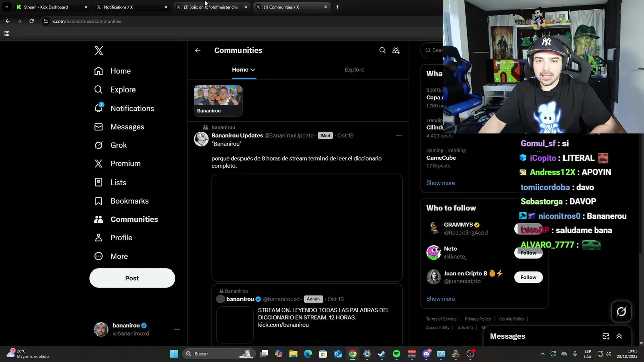
Task: Open the tab search dropdown in Chrome
Action: tap(7, 7)
